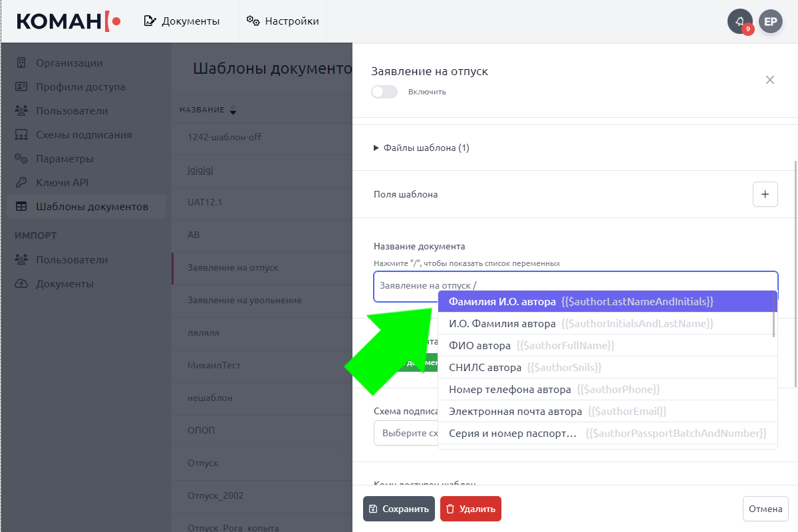The height and width of the screenshot is (532, 798).
Task: Open the Схема подписания dropdown
Action: point(406,433)
